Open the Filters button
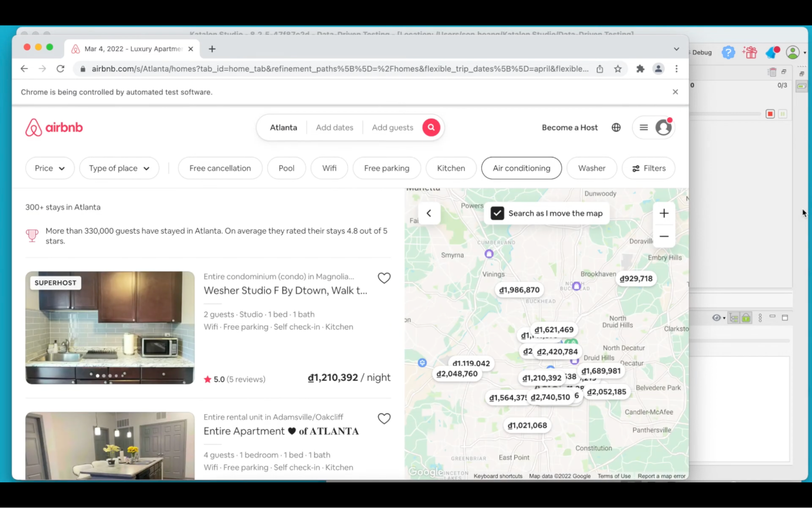The width and height of the screenshot is (812, 508). (x=649, y=168)
